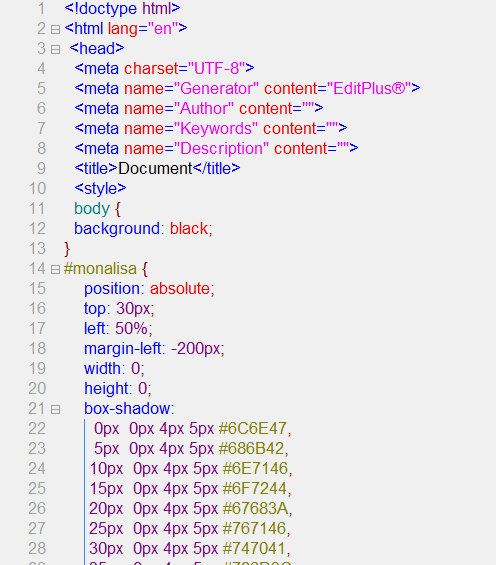496x565 pixels.
Task: Select line number 1 in gutter
Action: (x=41, y=9)
